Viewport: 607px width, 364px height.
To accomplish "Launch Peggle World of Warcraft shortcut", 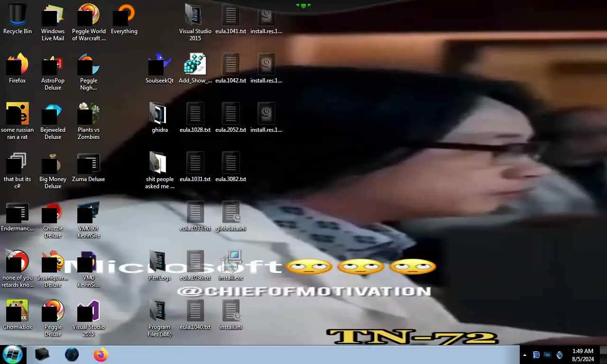I will 89,22.
